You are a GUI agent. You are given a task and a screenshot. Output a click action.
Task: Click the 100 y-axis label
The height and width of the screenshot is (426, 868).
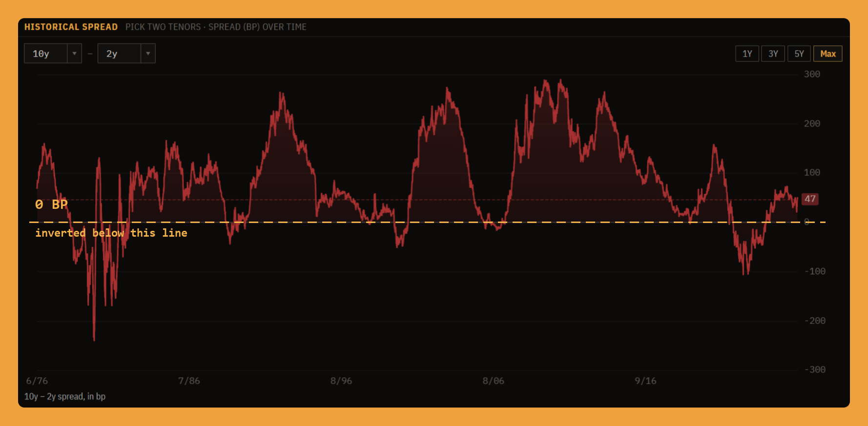(812, 173)
